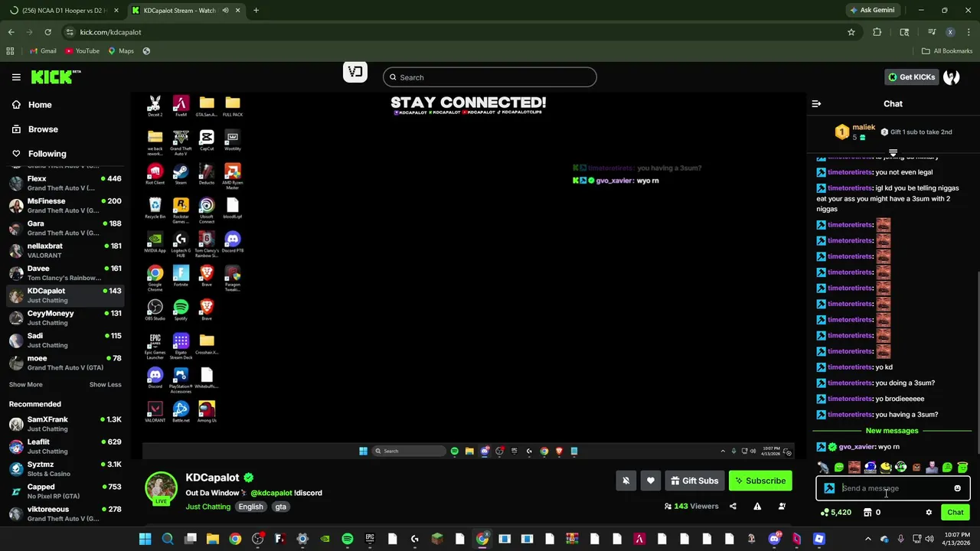Open MsFinesse channel in following list

point(65,205)
